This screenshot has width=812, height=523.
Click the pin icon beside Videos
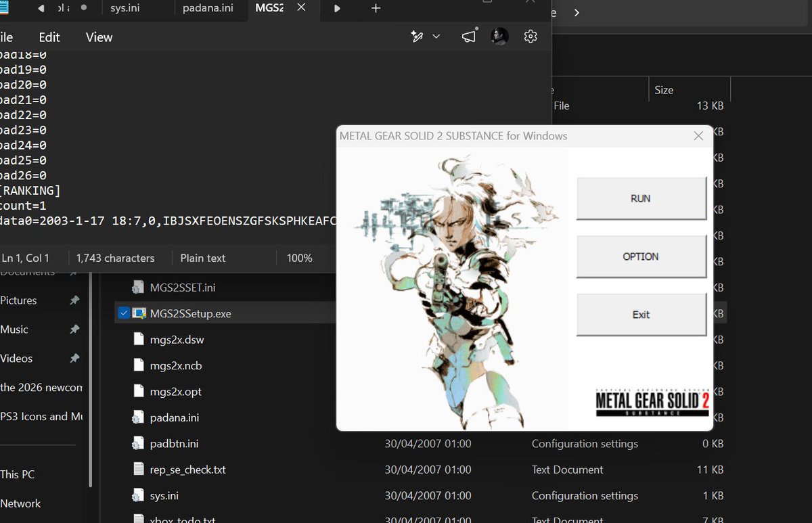pos(74,359)
